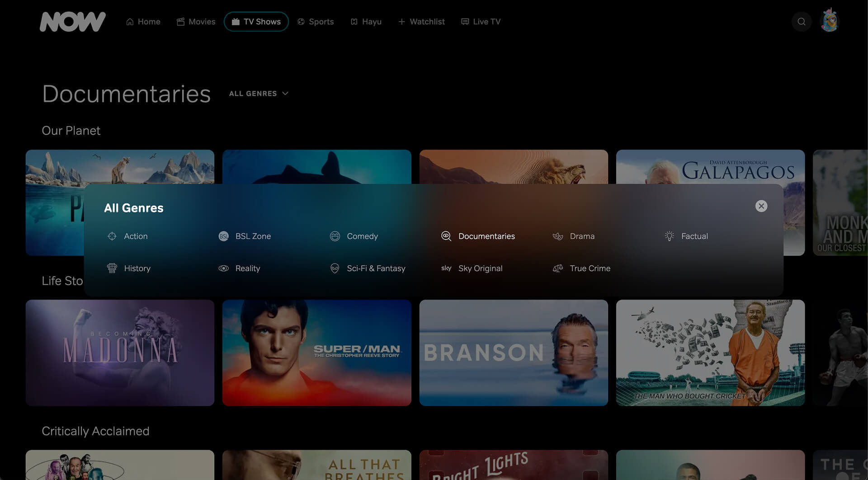Open the Galapagos David Attenborough thumbnail

[710, 167]
